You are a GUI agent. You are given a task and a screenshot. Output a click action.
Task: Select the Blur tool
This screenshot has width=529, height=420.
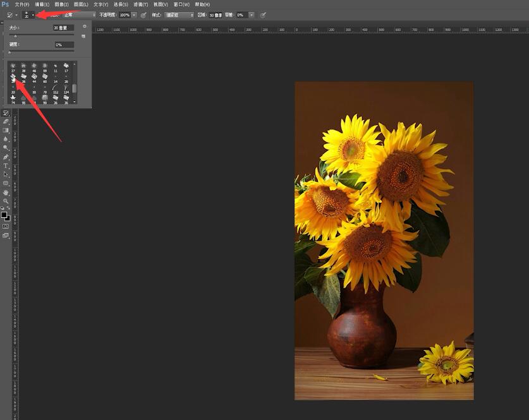[6, 139]
